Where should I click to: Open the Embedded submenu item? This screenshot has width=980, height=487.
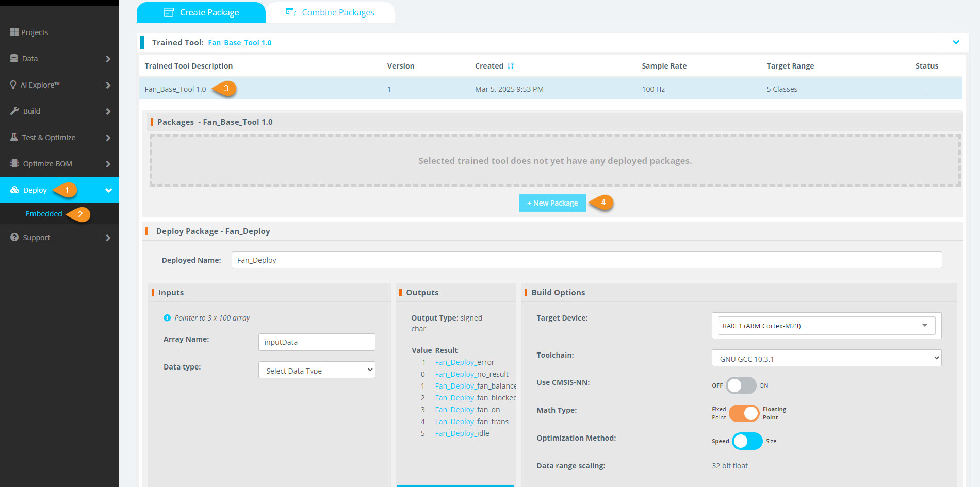(x=44, y=214)
